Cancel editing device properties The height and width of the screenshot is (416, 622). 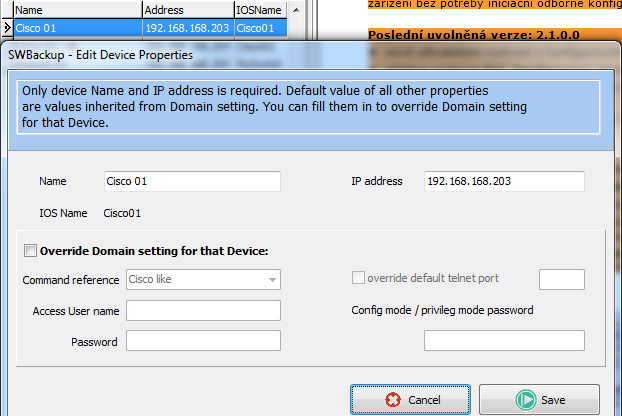click(411, 399)
